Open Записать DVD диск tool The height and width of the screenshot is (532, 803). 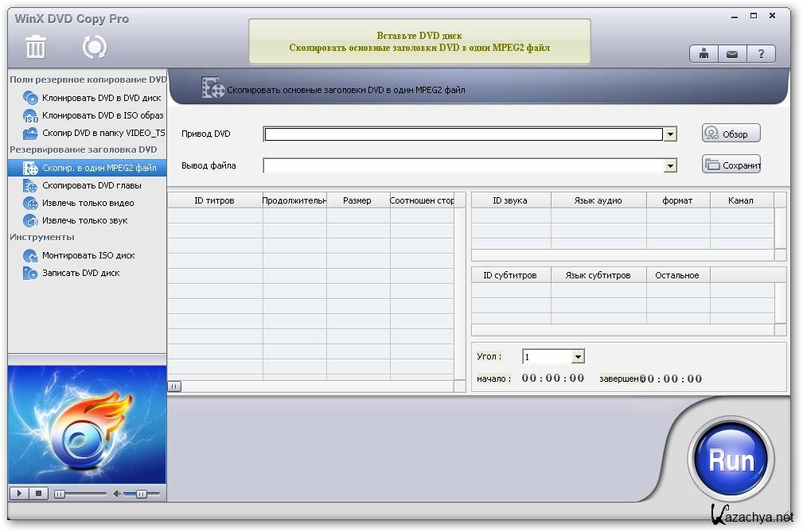coord(80,273)
